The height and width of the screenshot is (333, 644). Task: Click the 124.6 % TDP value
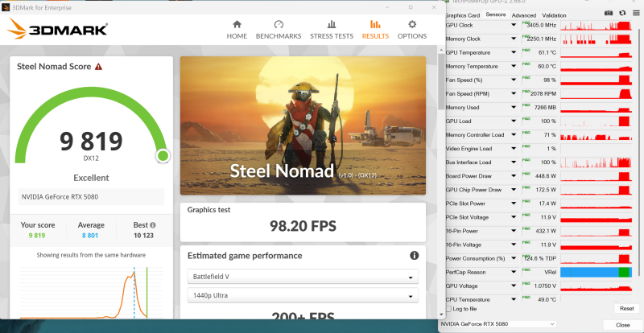click(x=540, y=259)
